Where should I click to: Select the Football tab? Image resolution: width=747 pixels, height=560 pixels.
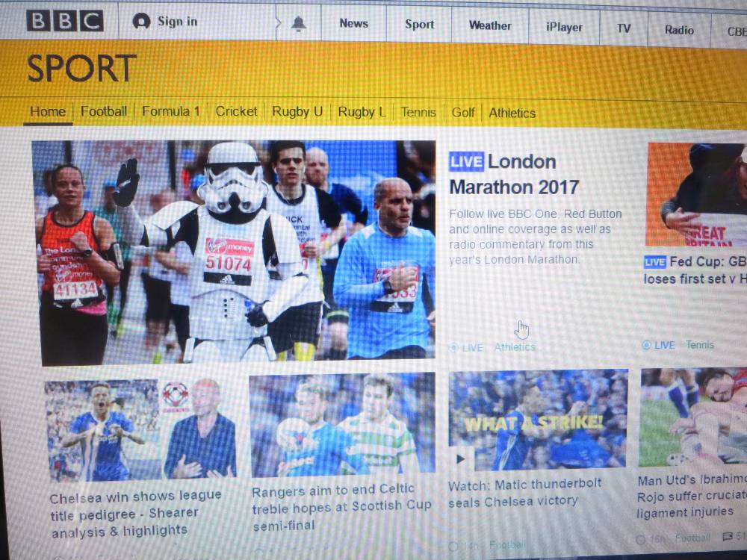[x=104, y=111]
